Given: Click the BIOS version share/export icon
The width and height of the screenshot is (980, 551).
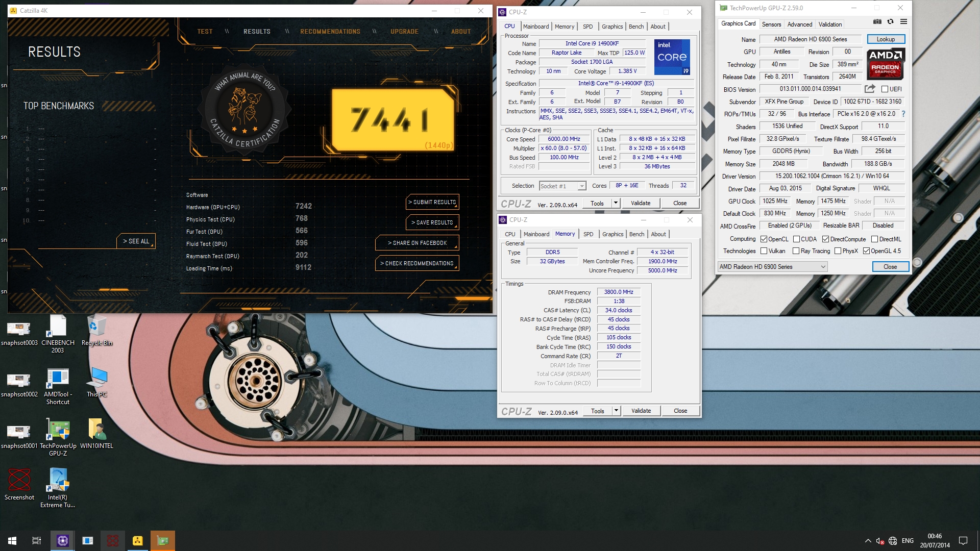Looking at the screenshot, I should coord(870,89).
